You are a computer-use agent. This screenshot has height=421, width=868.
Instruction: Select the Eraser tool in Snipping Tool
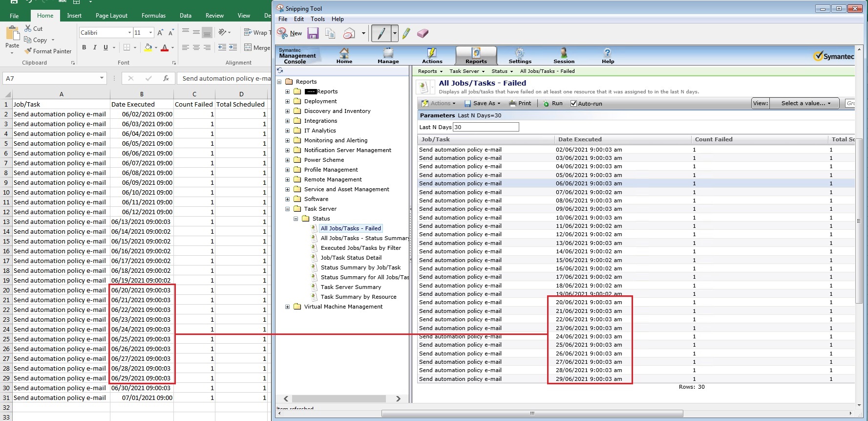pos(423,33)
